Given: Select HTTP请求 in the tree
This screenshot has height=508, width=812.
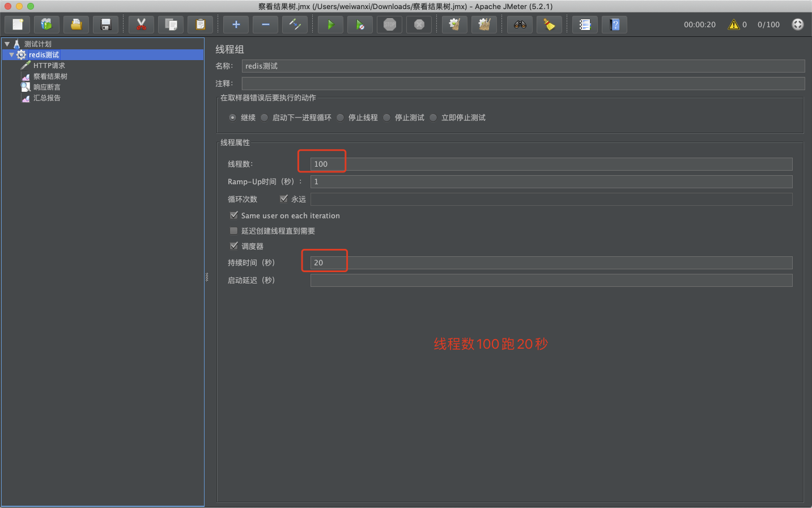Looking at the screenshot, I should (x=49, y=65).
